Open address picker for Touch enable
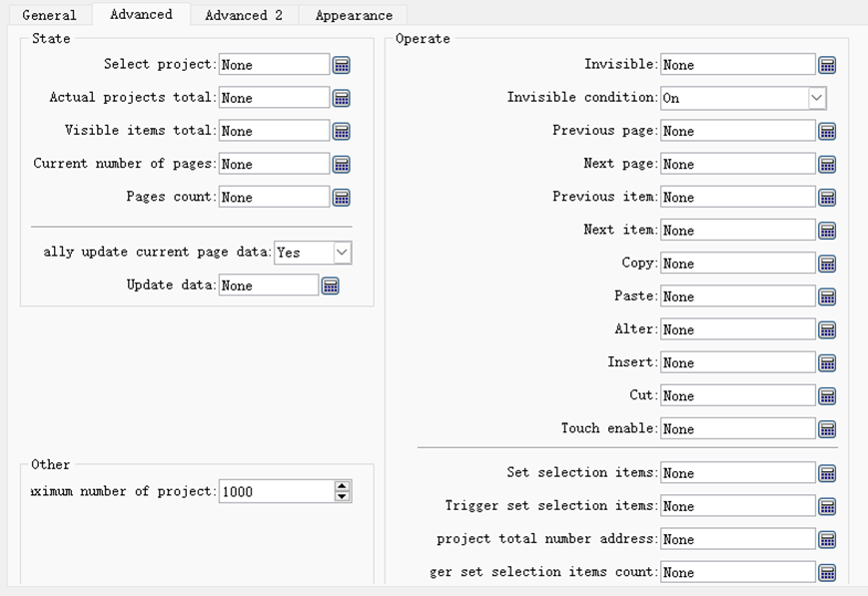Screen dimensions: 868x596 pos(827,429)
